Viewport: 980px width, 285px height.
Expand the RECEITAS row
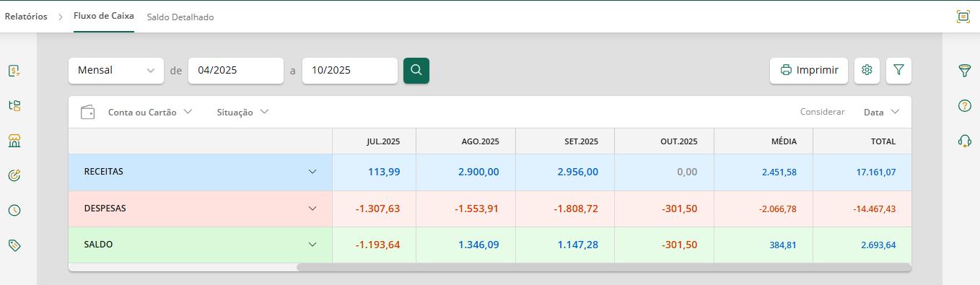(312, 172)
